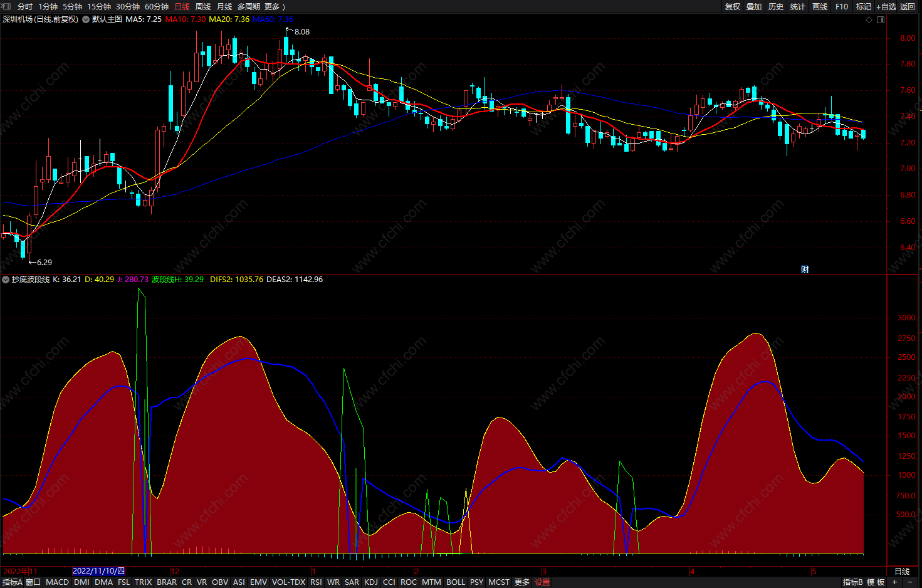
Task: Toggle the side panel layout icon
Action: point(881,19)
